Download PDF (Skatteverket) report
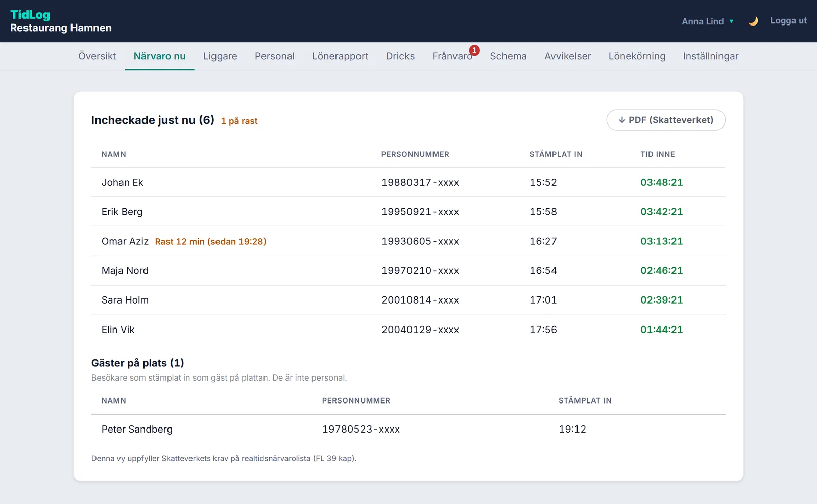 point(666,120)
